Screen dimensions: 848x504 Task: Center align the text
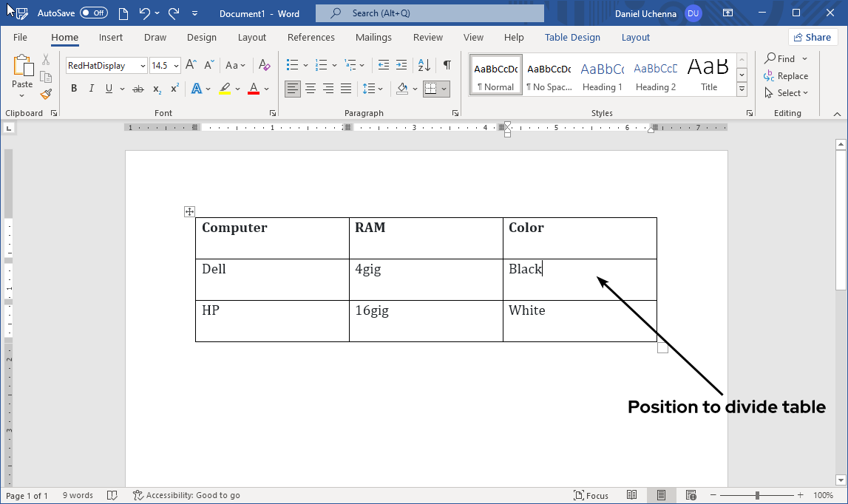click(311, 89)
